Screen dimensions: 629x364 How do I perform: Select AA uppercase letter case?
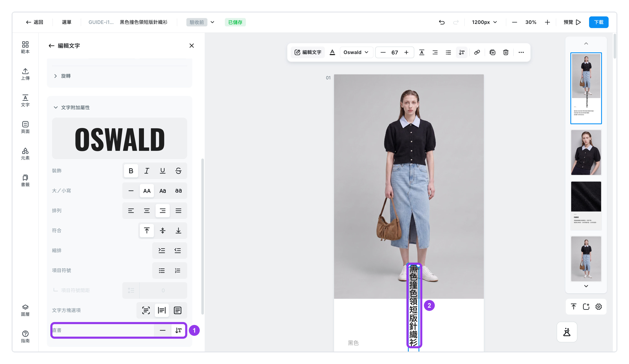[x=147, y=191]
